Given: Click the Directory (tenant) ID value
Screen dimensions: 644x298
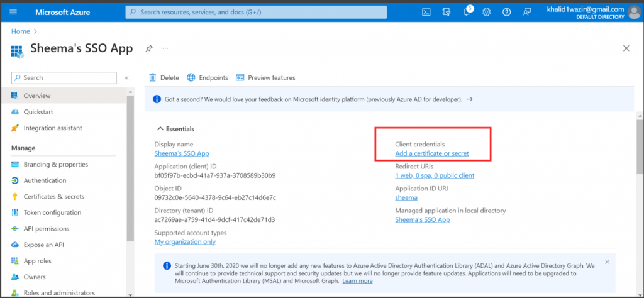Looking at the screenshot, I should coord(215,219).
